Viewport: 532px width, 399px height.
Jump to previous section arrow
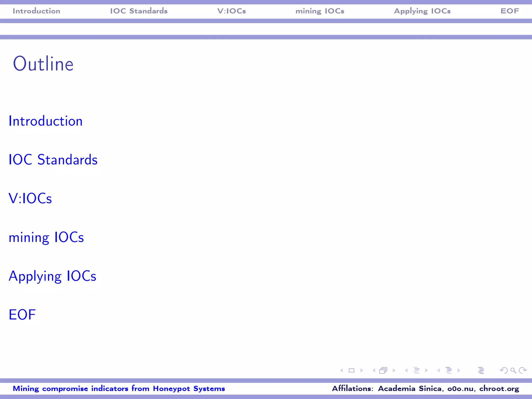click(438, 370)
